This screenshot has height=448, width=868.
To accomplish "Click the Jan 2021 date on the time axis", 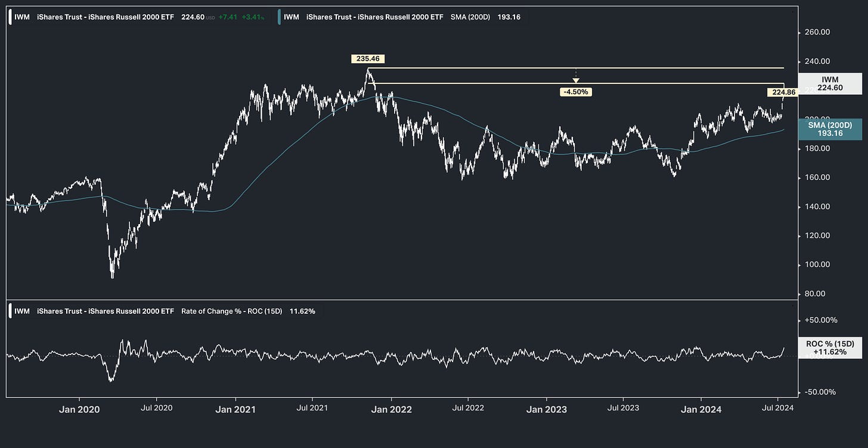I will tap(235, 409).
